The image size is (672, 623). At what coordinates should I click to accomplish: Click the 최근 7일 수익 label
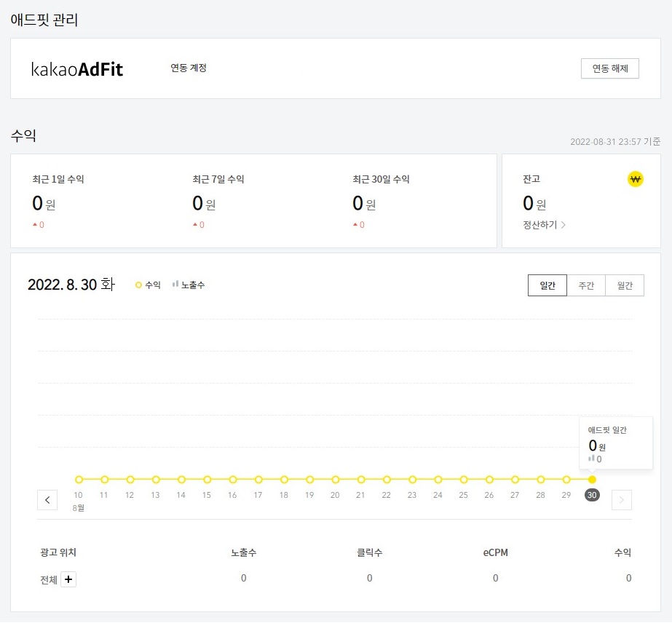pyautogui.click(x=218, y=179)
